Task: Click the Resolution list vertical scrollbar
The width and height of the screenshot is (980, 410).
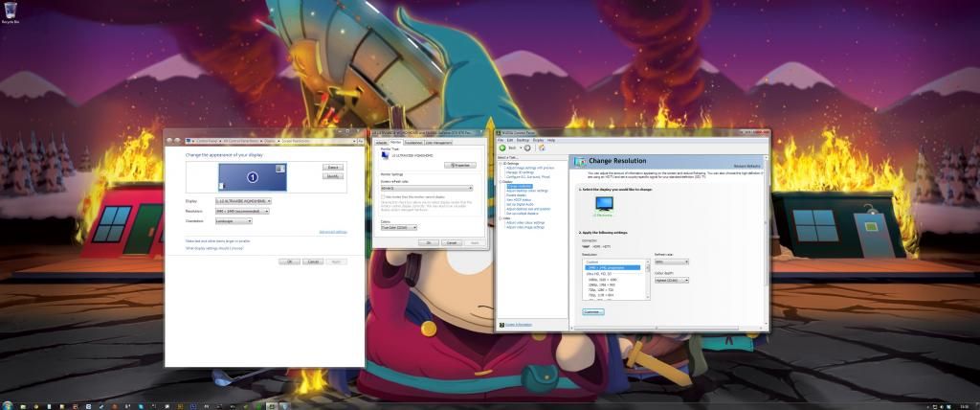Action: [648, 279]
